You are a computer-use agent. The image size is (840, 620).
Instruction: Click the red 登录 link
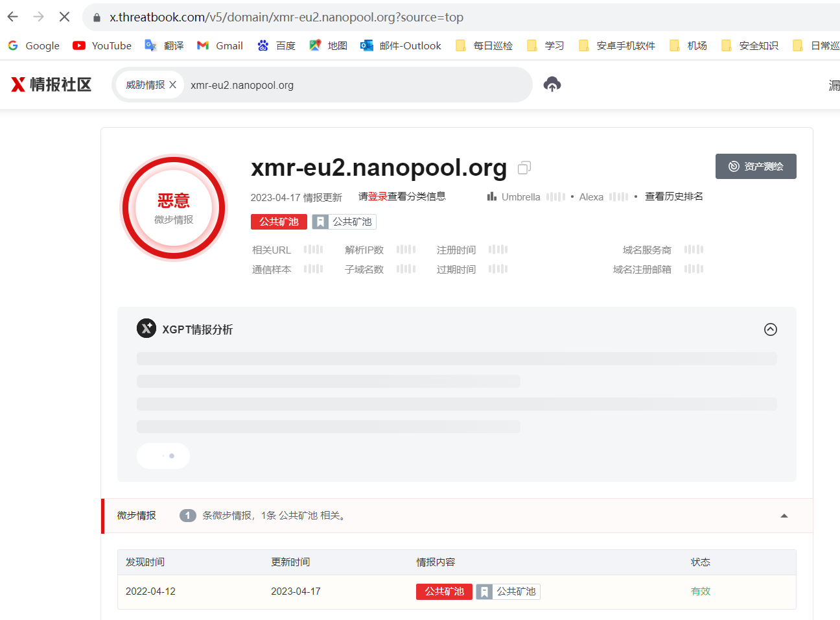(377, 197)
